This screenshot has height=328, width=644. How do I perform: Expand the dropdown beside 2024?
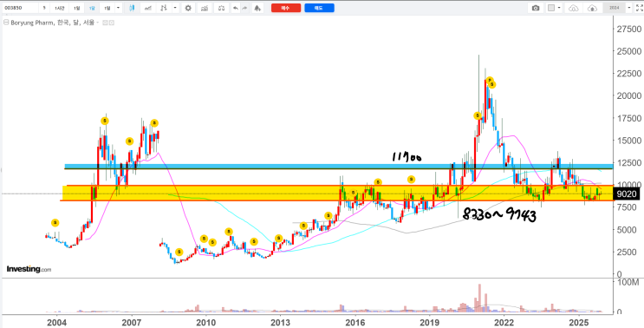point(628,8)
